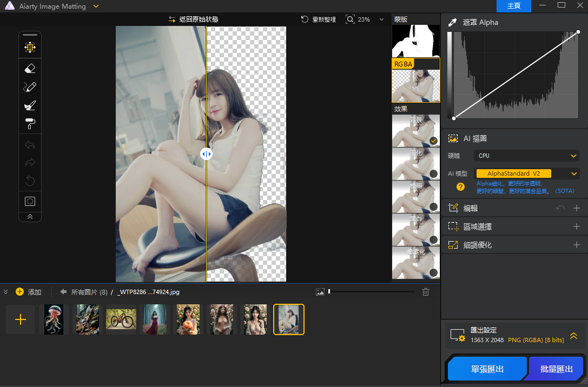Select the freehand pencil brush tool
588x387 pixels.
pos(30,87)
